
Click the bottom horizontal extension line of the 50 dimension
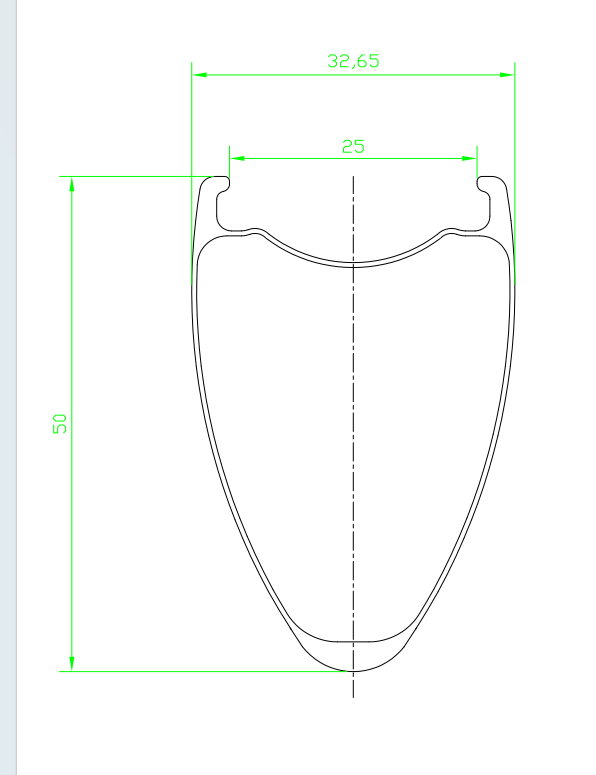pos(206,671)
